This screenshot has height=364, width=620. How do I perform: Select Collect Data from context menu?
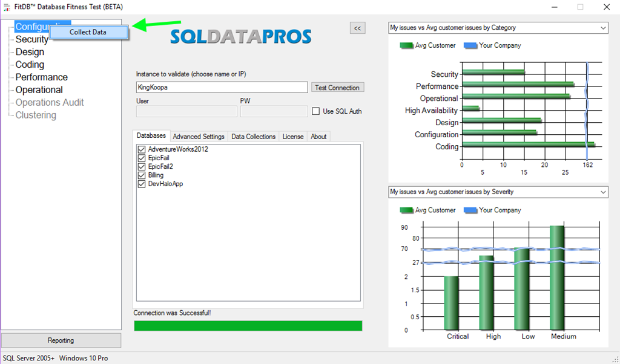coord(88,32)
